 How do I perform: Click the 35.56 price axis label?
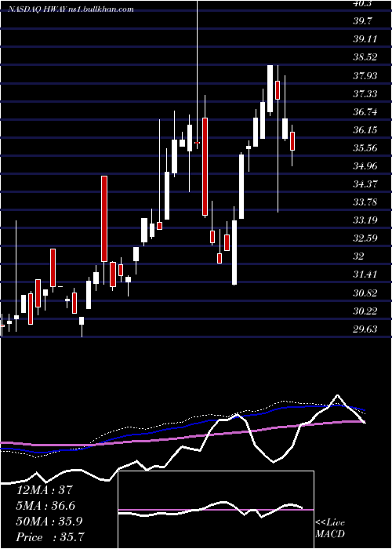pyautogui.click(x=365, y=147)
